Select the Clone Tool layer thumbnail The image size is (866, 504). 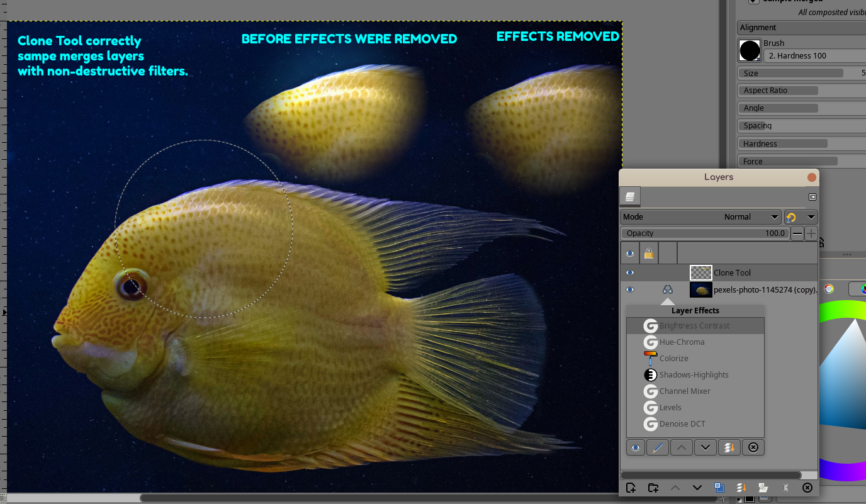coord(701,272)
